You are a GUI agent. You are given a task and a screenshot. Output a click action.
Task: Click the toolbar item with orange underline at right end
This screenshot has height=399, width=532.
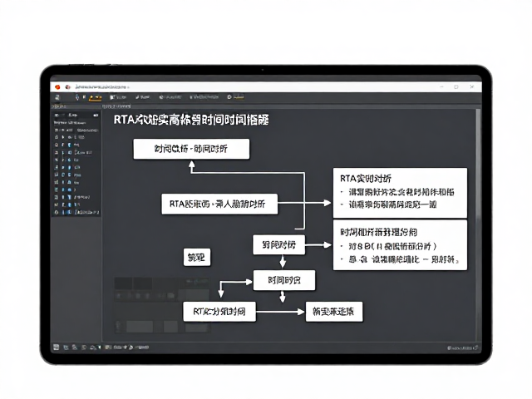(235, 97)
